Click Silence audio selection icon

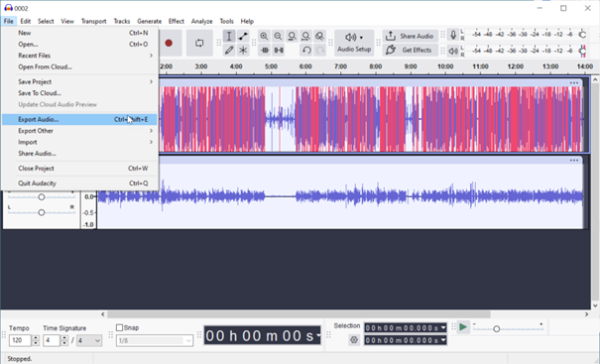pyautogui.click(x=279, y=51)
